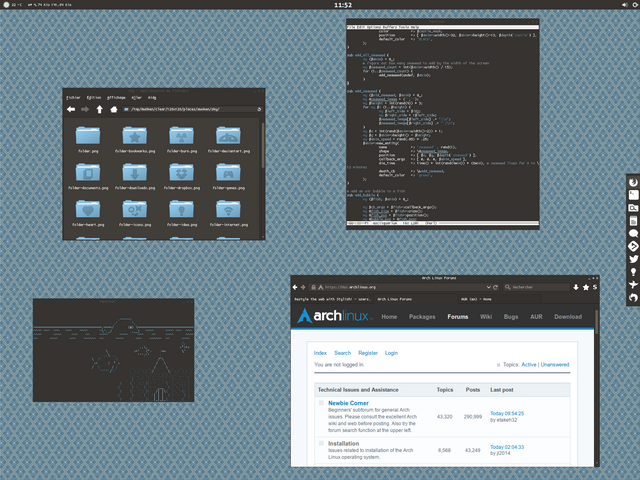Open URL history dropdown in Firefox
640x480 pixels.
(488, 287)
